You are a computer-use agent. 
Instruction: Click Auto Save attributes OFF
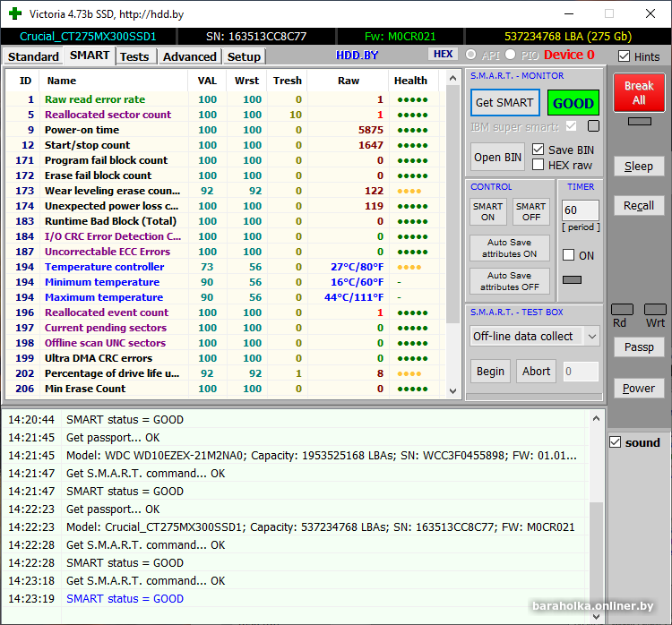coord(510,281)
